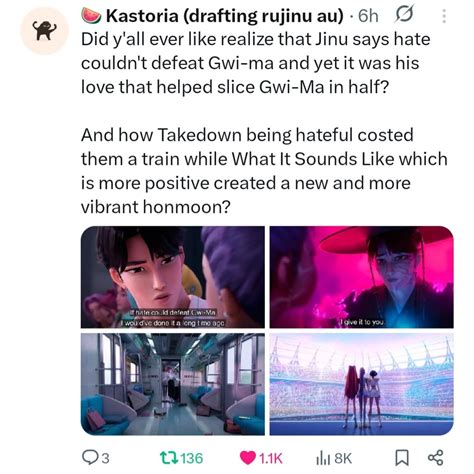Screen dimensions: 474x474
Task: Click the Grok slashed-circle icon by timestamp
Action: [404, 14]
